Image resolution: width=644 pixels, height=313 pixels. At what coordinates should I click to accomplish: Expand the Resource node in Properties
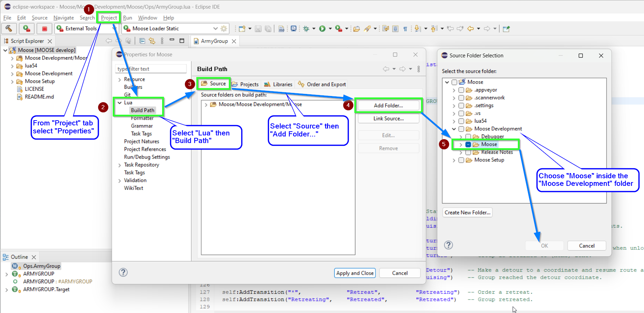tap(119, 79)
